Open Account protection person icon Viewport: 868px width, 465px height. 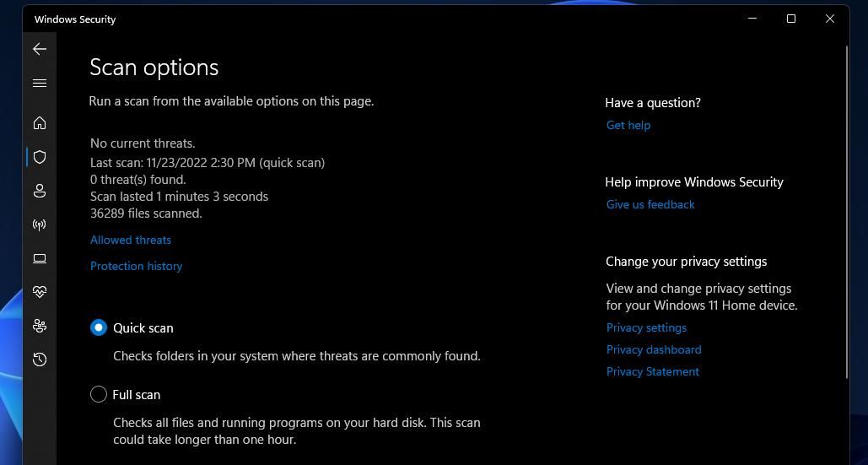(x=40, y=191)
